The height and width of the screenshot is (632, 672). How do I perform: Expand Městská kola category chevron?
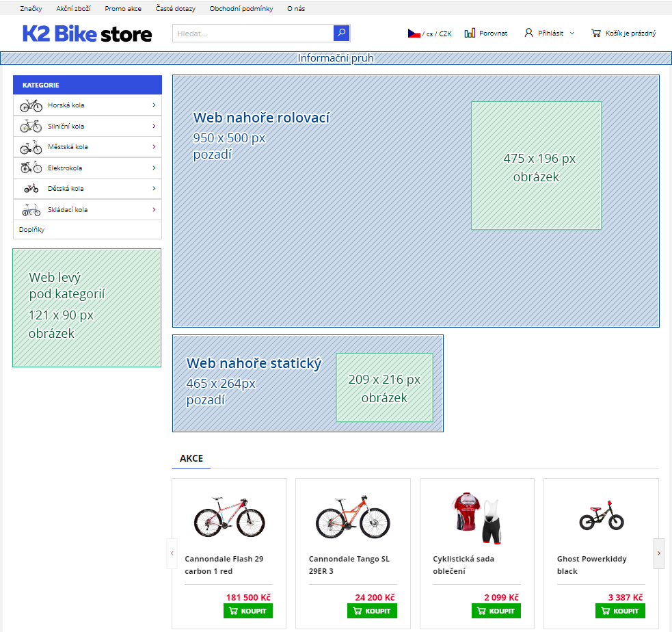tap(154, 146)
